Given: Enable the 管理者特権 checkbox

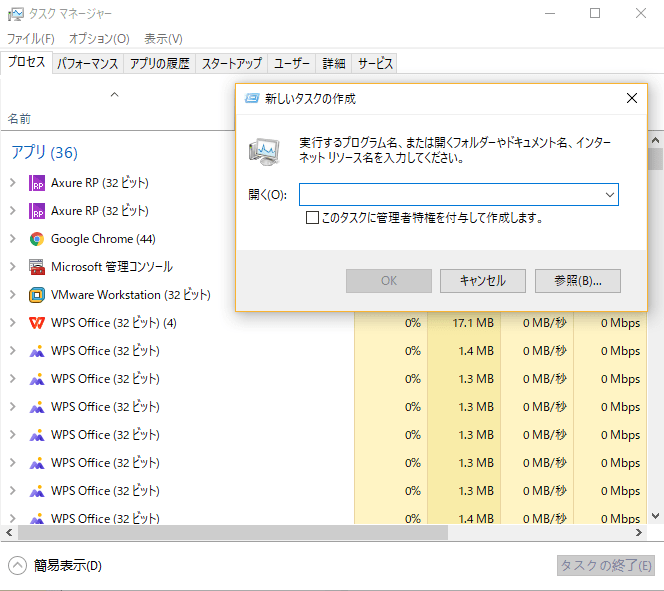Looking at the screenshot, I should (312, 218).
